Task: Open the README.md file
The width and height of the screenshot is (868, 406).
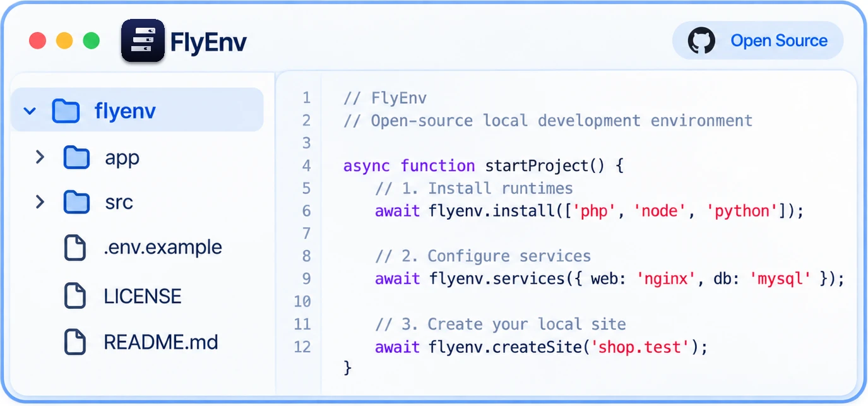Action: point(161,342)
